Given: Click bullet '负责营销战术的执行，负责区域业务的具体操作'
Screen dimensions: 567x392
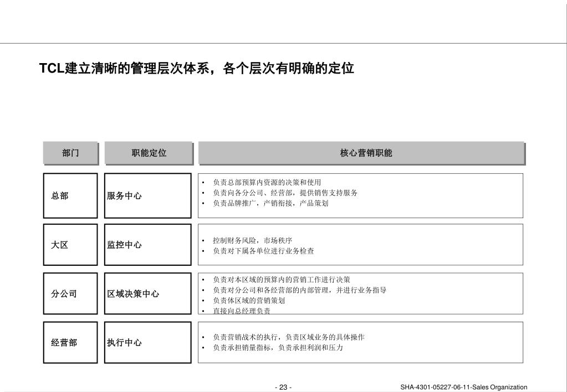Looking at the screenshot, I should (x=289, y=337).
